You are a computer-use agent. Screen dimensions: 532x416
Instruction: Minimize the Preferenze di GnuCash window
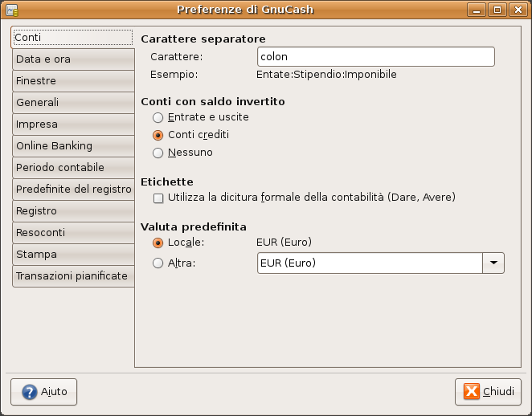477,10
